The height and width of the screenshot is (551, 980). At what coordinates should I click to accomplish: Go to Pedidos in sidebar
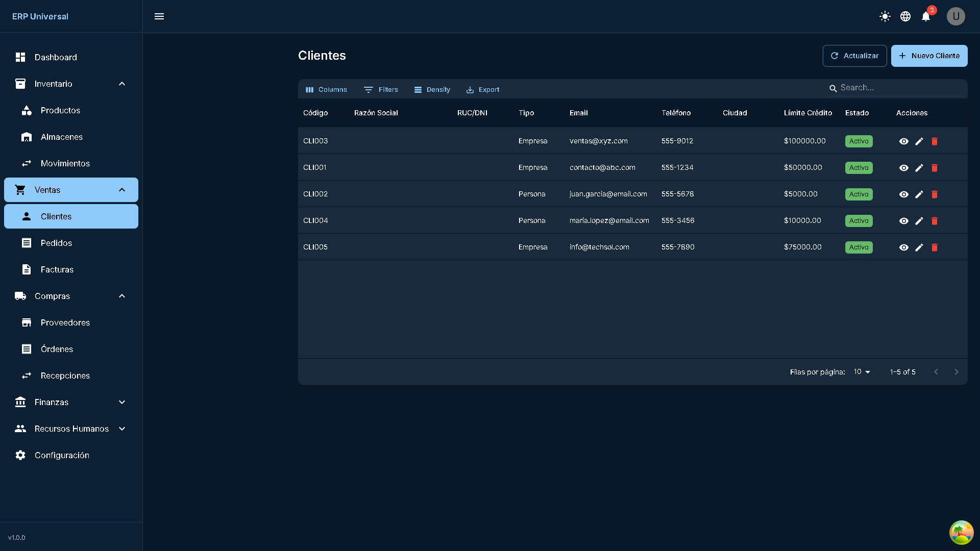point(56,243)
